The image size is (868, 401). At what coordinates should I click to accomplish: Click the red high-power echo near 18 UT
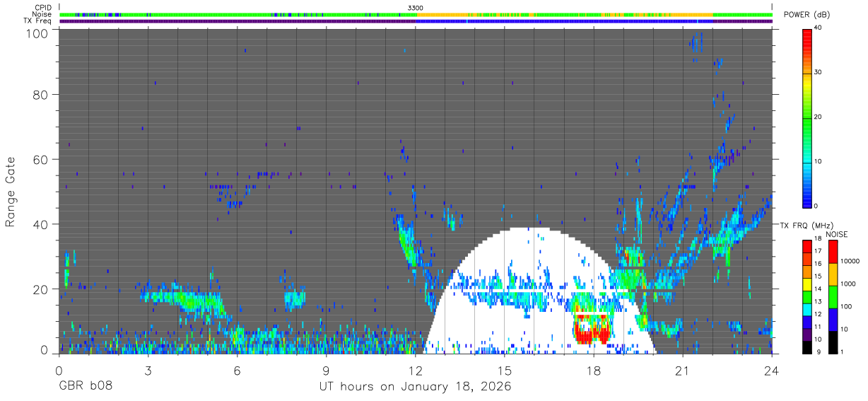(592, 330)
